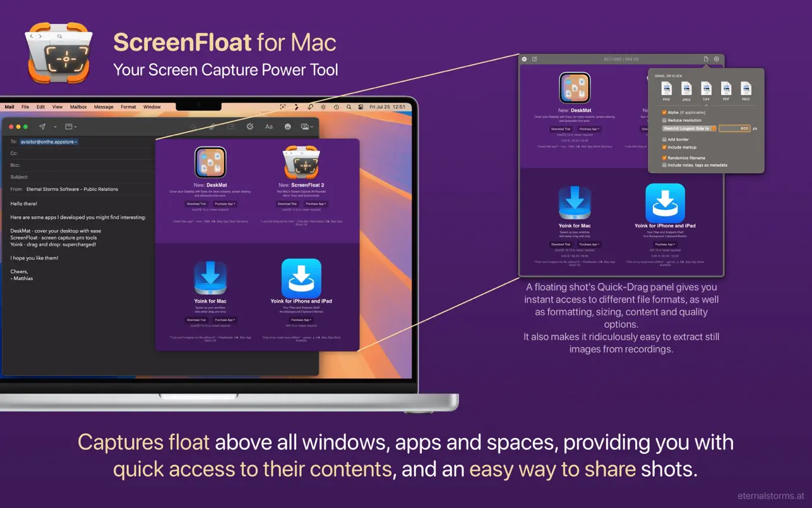
Task: Enable the Add border checkbox
Action: click(x=664, y=139)
